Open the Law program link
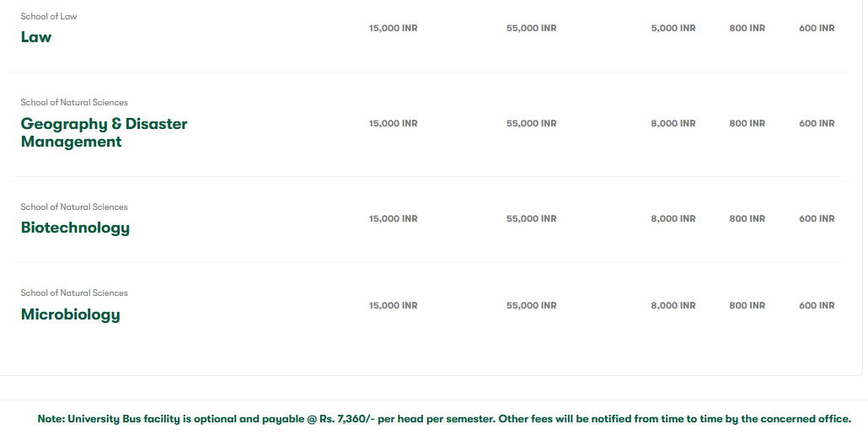This screenshot has height=435, width=868. pos(36,37)
